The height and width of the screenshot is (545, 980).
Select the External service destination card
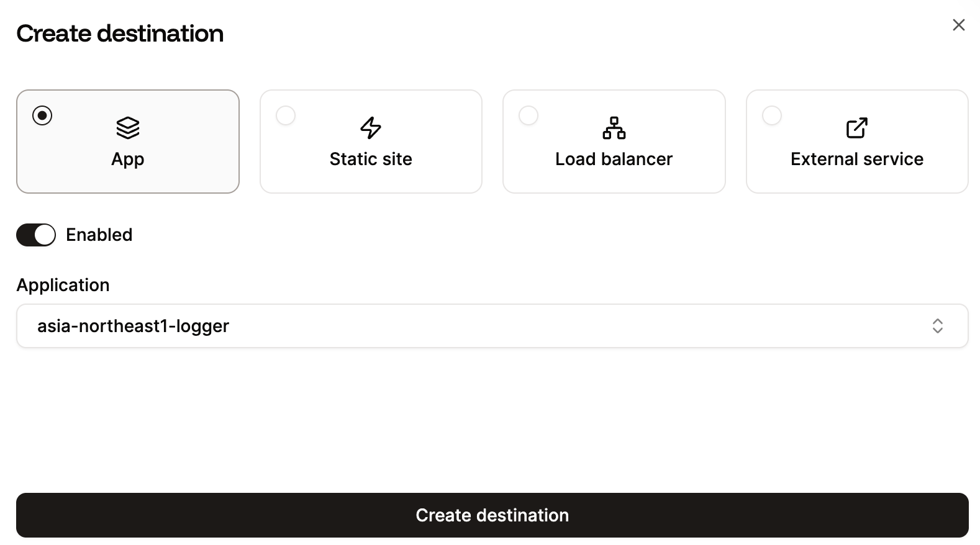[856, 142]
